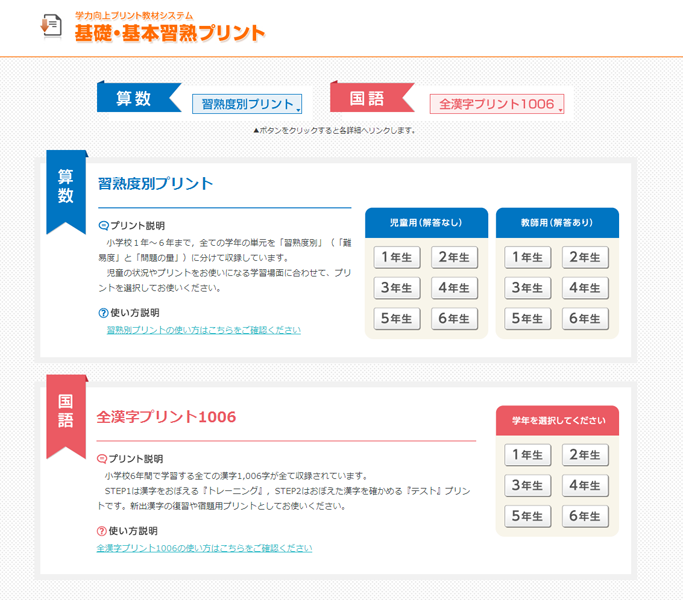Click the red question mark icon beside 使い方説明

[x=101, y=531]
